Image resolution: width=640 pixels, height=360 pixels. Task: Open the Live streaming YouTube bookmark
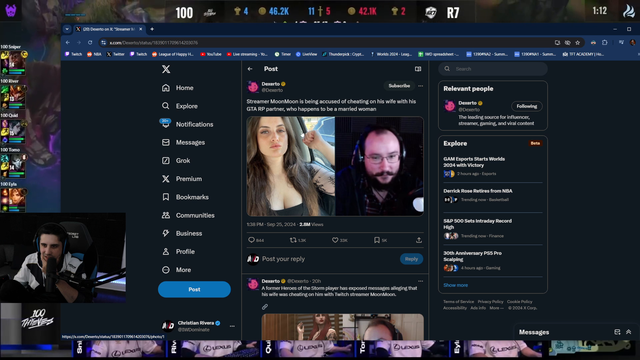tap(247, 54)
